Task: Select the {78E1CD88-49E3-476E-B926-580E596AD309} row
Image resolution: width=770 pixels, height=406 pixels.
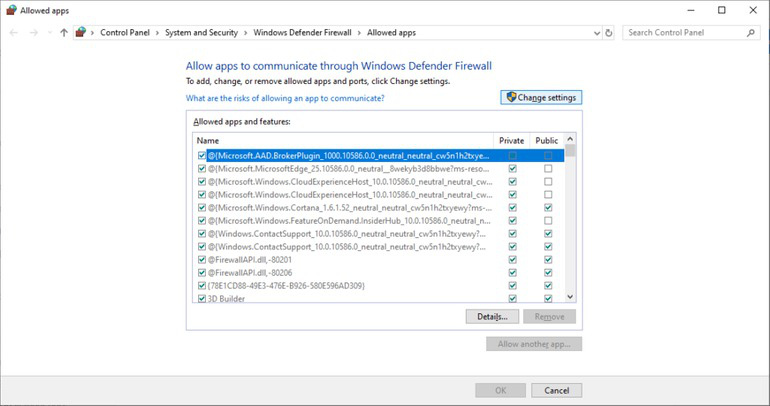Action: (379, 286)
